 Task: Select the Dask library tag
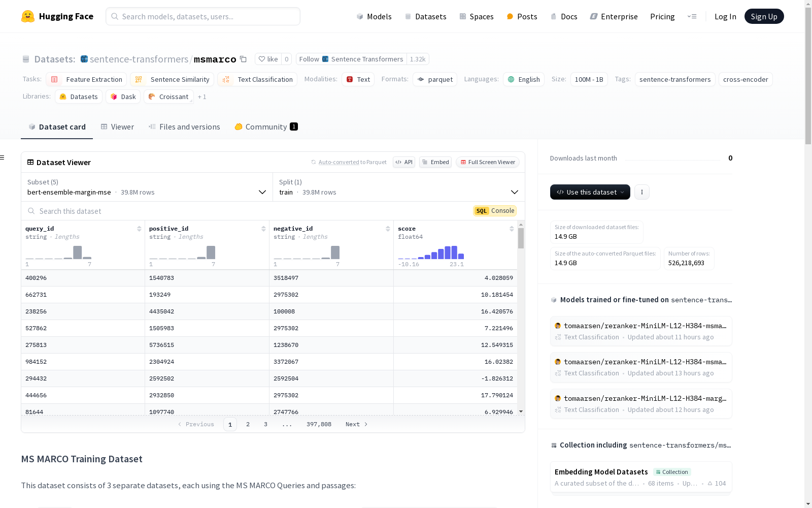point(123,97)
